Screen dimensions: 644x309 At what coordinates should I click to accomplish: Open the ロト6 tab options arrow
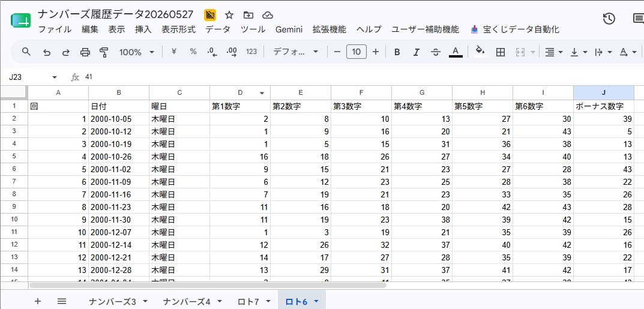click(x=316, y=302)
